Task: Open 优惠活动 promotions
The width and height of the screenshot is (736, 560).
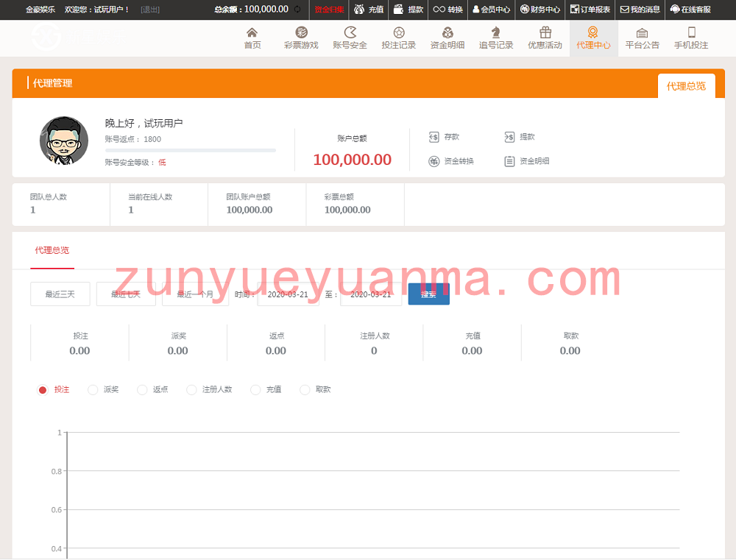Action: click(x=545, y=38)
